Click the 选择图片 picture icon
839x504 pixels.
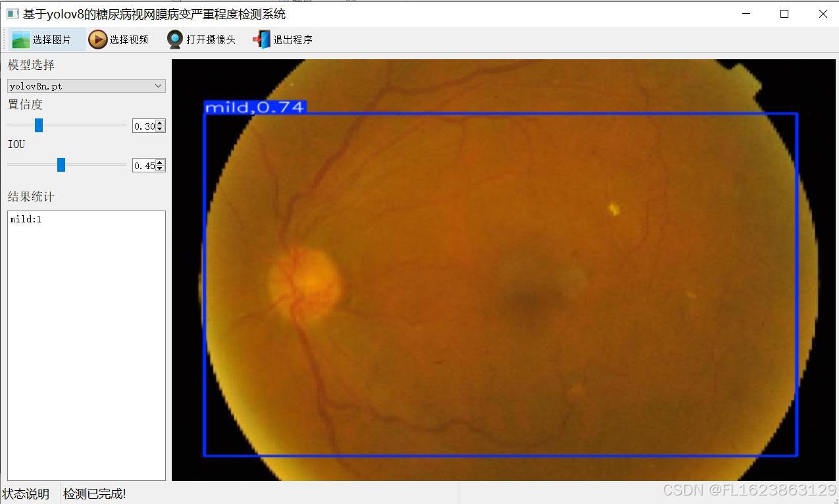(21, 39)
